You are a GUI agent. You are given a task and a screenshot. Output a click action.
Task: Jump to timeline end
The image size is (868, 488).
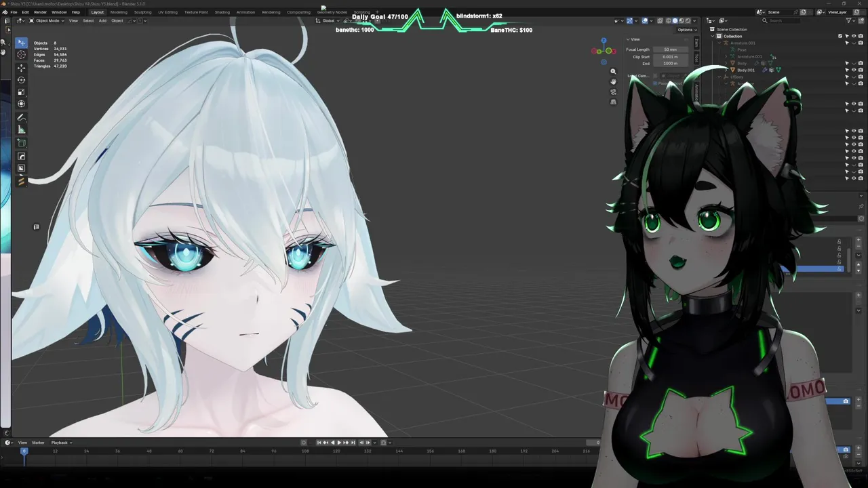point(353,443)
